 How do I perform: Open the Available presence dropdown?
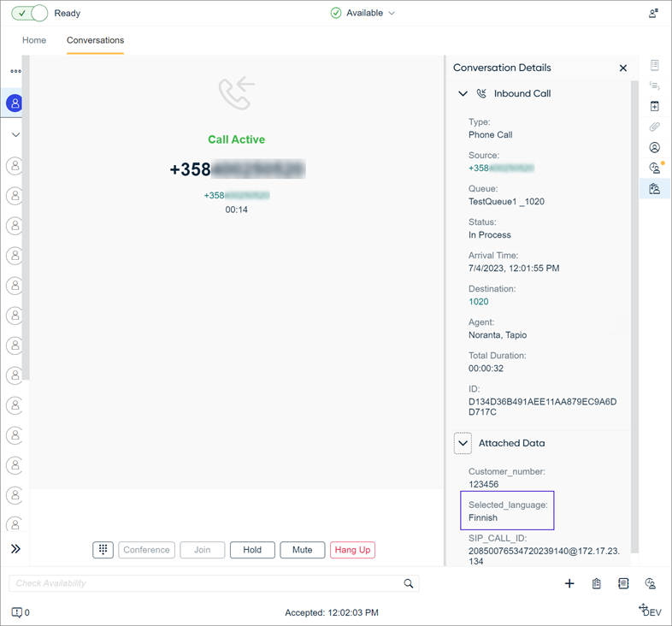[x=363, y=14]
